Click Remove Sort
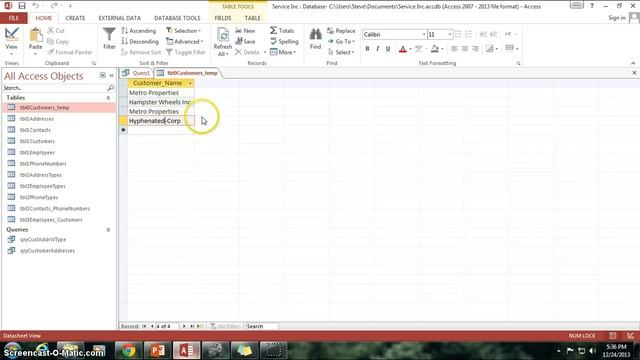This screenshot has height=360, width=640. point(141,52)
